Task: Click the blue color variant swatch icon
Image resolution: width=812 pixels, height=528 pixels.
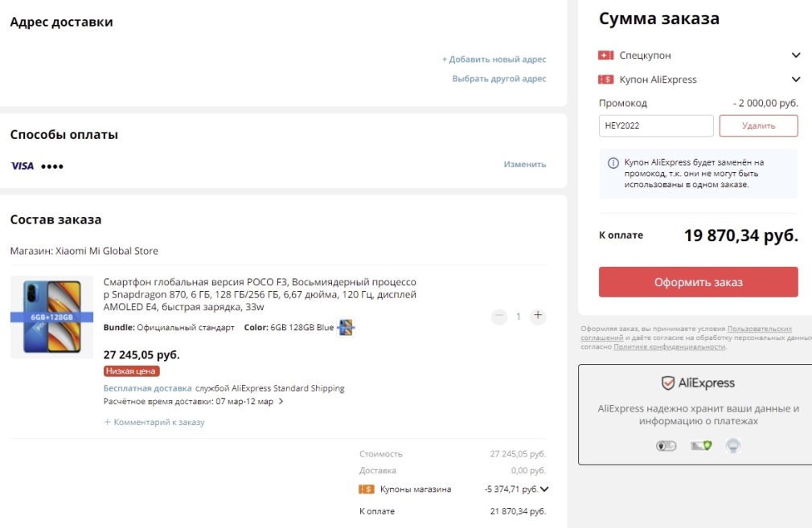Action: point(347,327)
